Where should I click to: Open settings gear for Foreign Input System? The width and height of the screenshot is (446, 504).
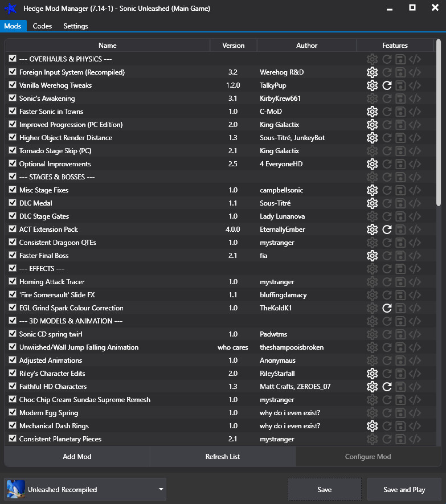pos(372,72)
